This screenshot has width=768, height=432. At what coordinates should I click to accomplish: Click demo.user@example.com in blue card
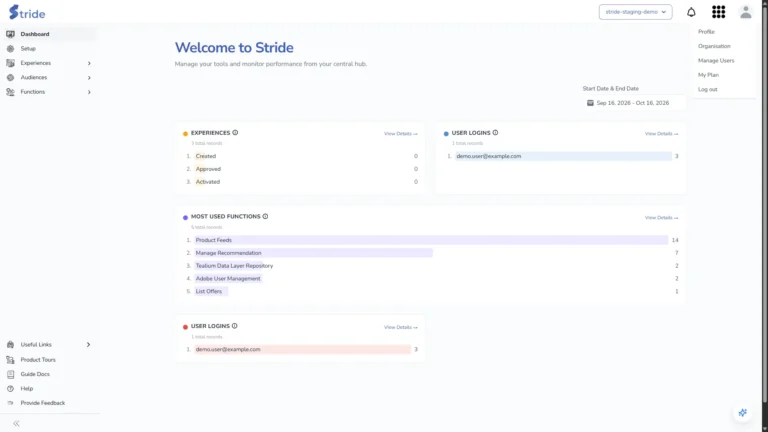[x=489, y=156]
